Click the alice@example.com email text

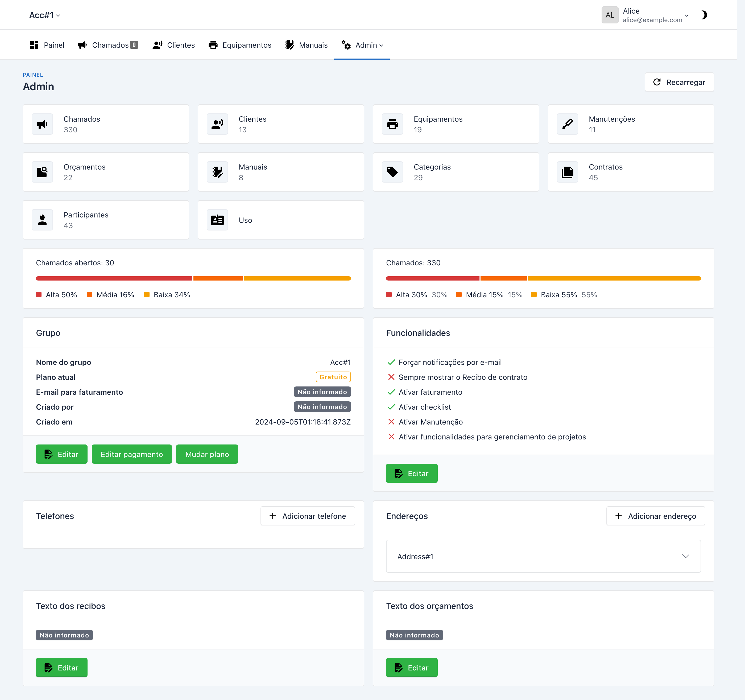[652, 20]
